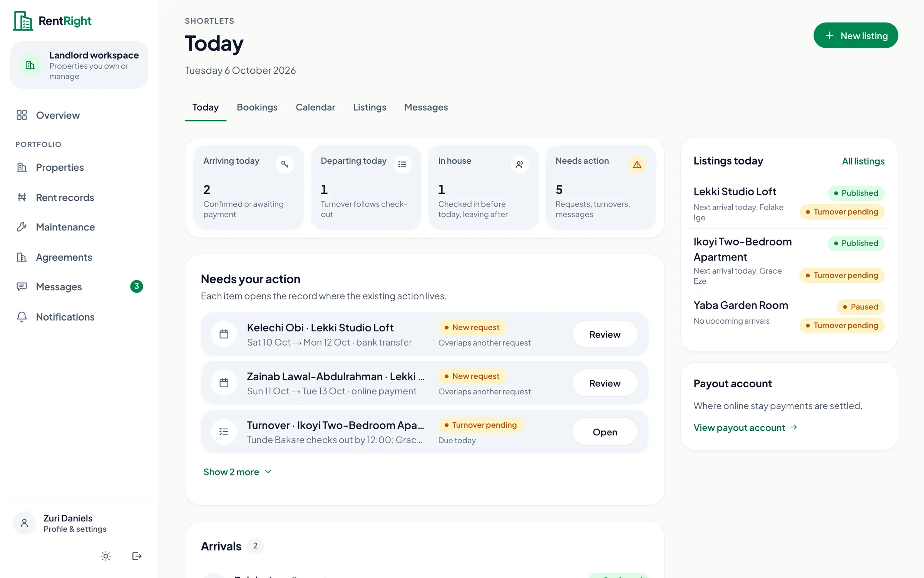Click the Messages badge showing 3

click(x=136, y=286)
